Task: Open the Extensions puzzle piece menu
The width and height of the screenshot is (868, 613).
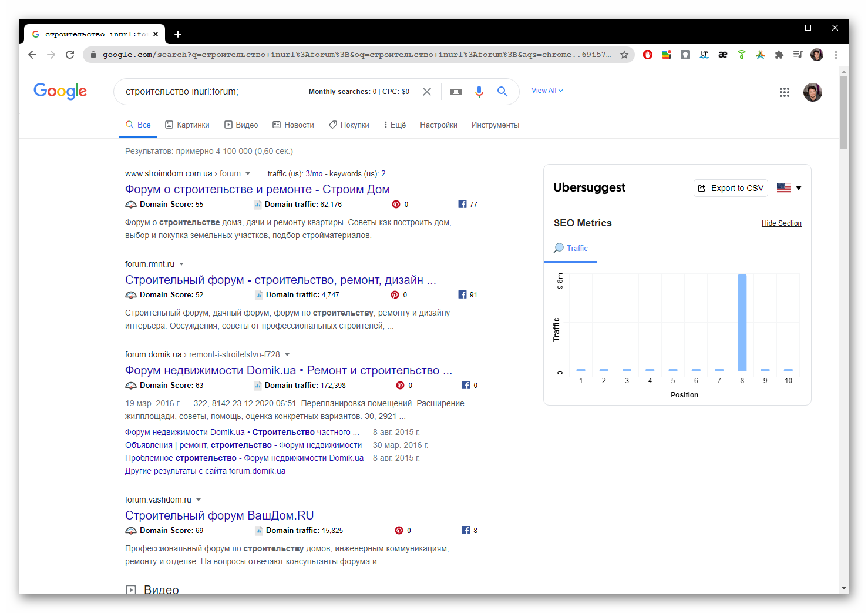Action: 779,55
